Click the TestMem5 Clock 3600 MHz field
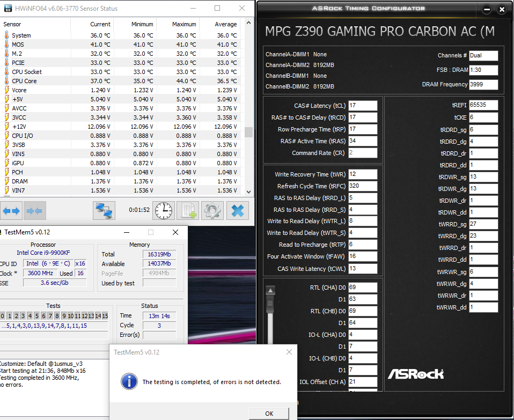Screen dimensions: 514x420 pyautogui.click(x=40, y=273)
